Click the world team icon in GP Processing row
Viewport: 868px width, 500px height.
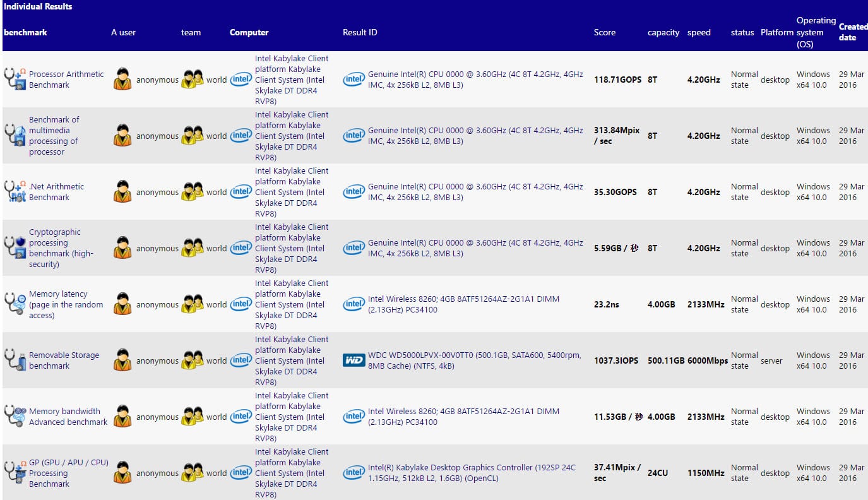(x=193, y=473)
